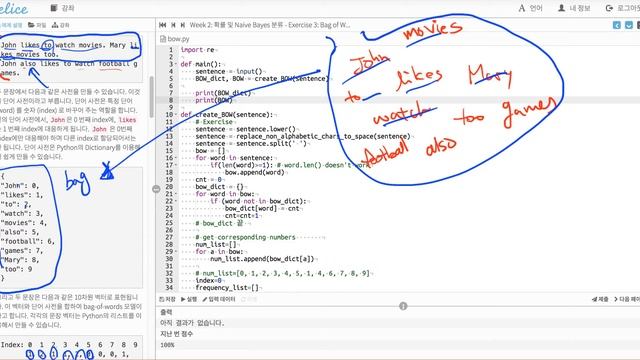Click the 'num_list.append(bow_dict[a])' line
The image size is (640, 360).
pyautogui.click(x=262, y=259)
